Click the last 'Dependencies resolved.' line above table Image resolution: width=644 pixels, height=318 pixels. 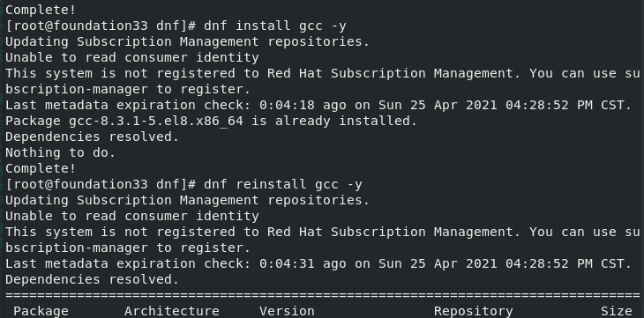93,280
